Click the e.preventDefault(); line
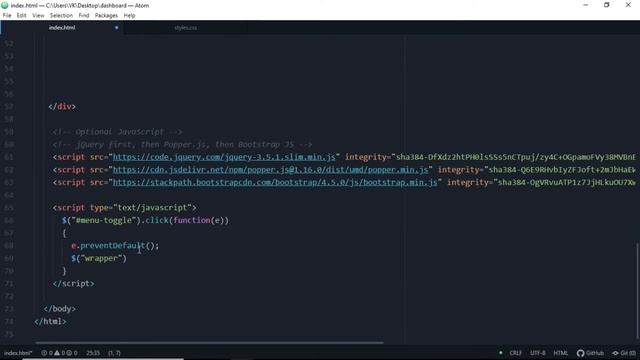640x360 pixels. [115, 246]
